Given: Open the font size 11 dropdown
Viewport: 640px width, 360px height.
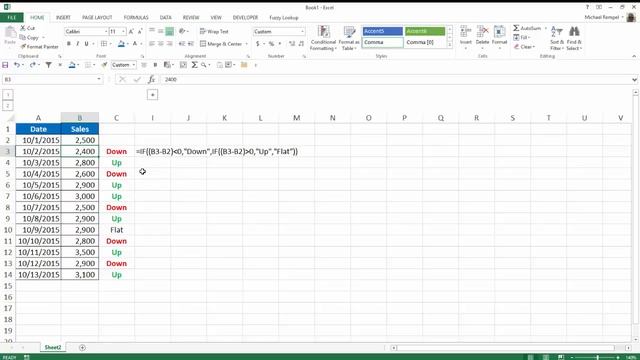Looking at the screenshot, I should [123, 31].
